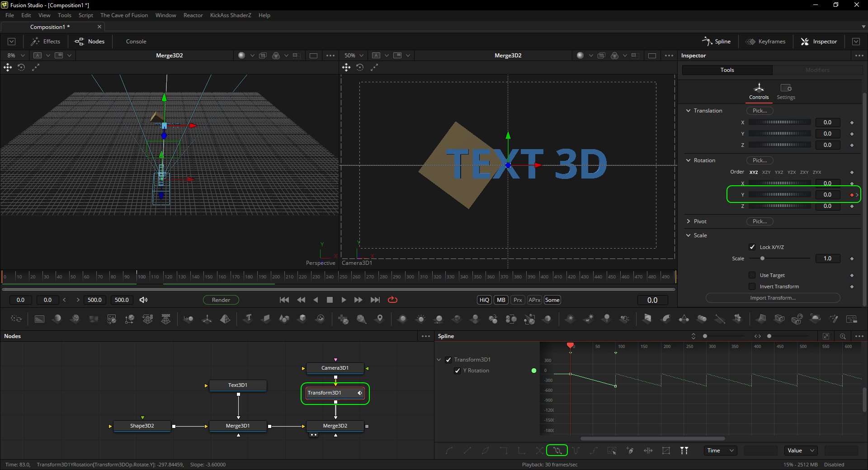Toggle the Lock X/Y/Z checkbox
Screen dimensions: 868x470
752,247
